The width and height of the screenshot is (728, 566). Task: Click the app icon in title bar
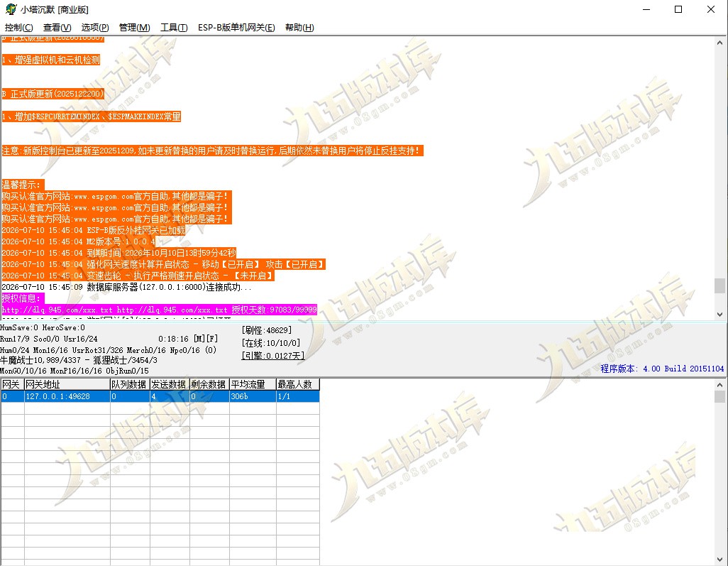pos(11,9)
